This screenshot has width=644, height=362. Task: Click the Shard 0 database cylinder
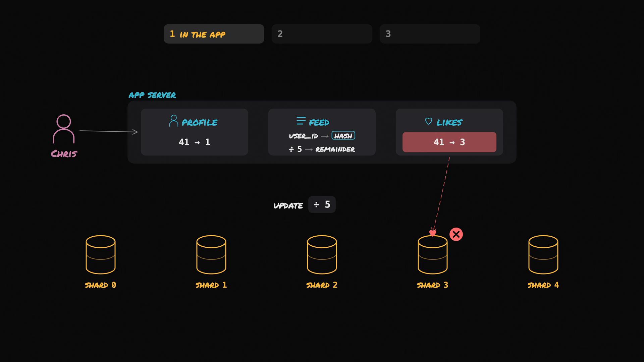click(101, 254)
